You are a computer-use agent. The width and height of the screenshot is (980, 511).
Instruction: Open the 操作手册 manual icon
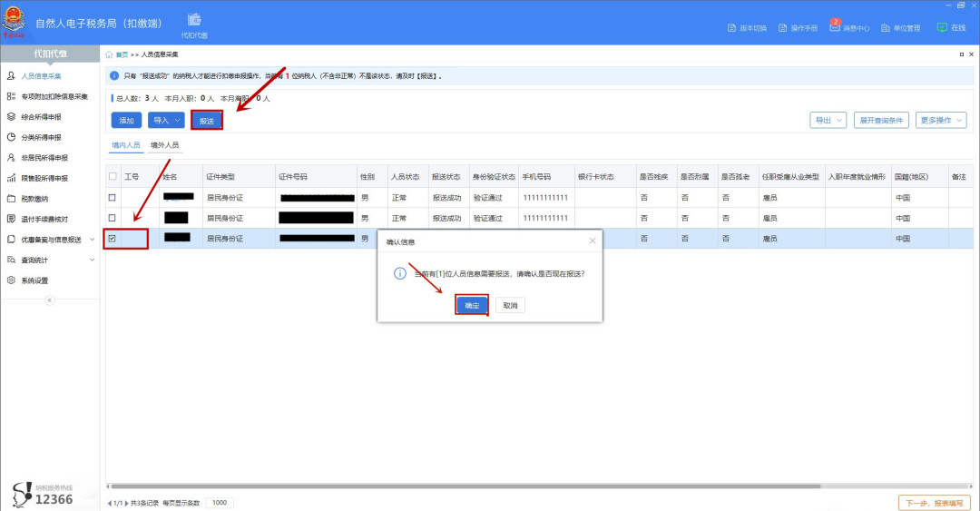[783, 28]
